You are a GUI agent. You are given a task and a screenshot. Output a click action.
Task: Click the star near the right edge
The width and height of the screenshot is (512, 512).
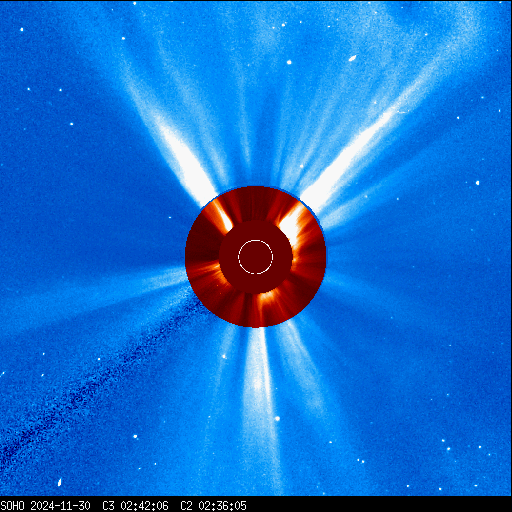point(477,183)
